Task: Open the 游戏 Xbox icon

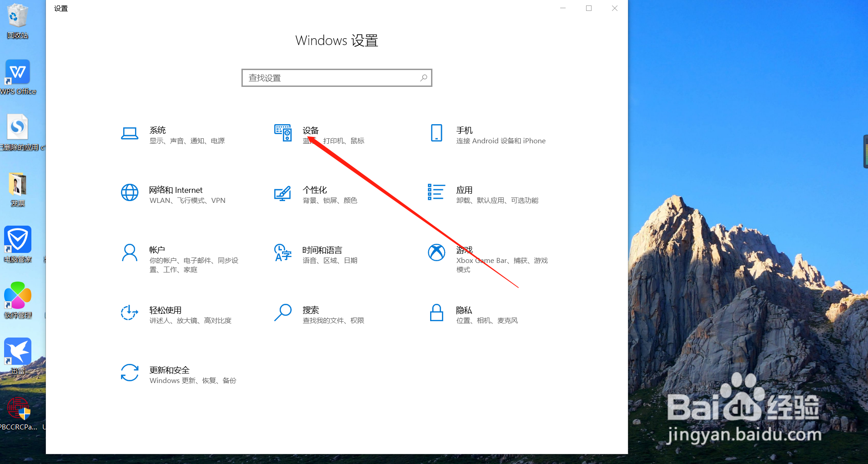Action: click(437, 252)
